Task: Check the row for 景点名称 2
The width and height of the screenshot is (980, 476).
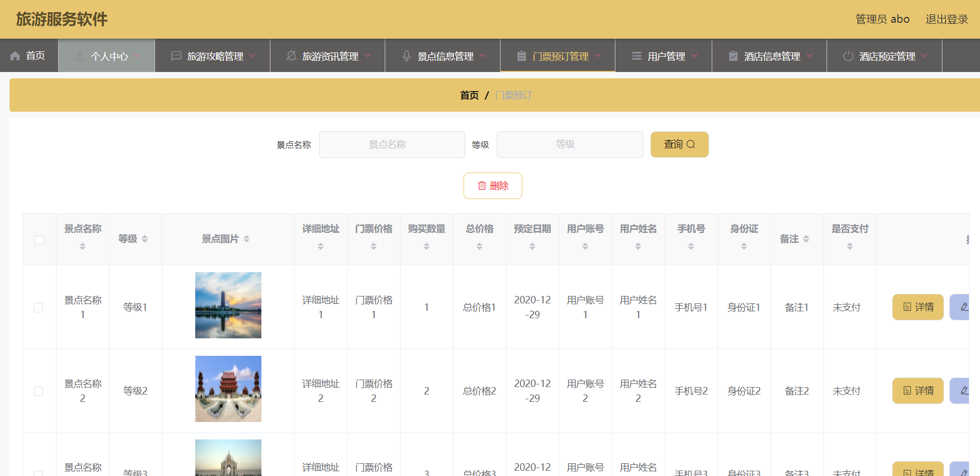Action: (39, 391)
